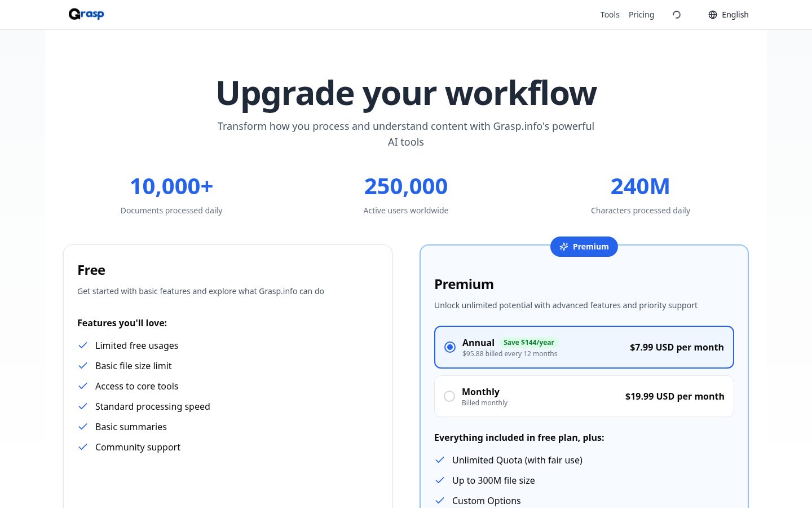This screenshot has height=508, width=812.
Task: Click the Save $144/year green badge
Action: coord(529,342)
